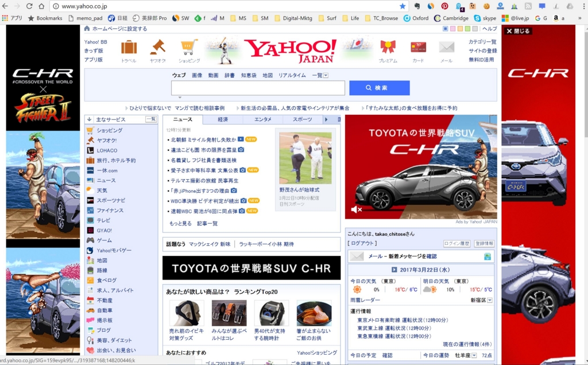
Task: Click the Pinterest extension icon
Action: (x=444, y=6)
